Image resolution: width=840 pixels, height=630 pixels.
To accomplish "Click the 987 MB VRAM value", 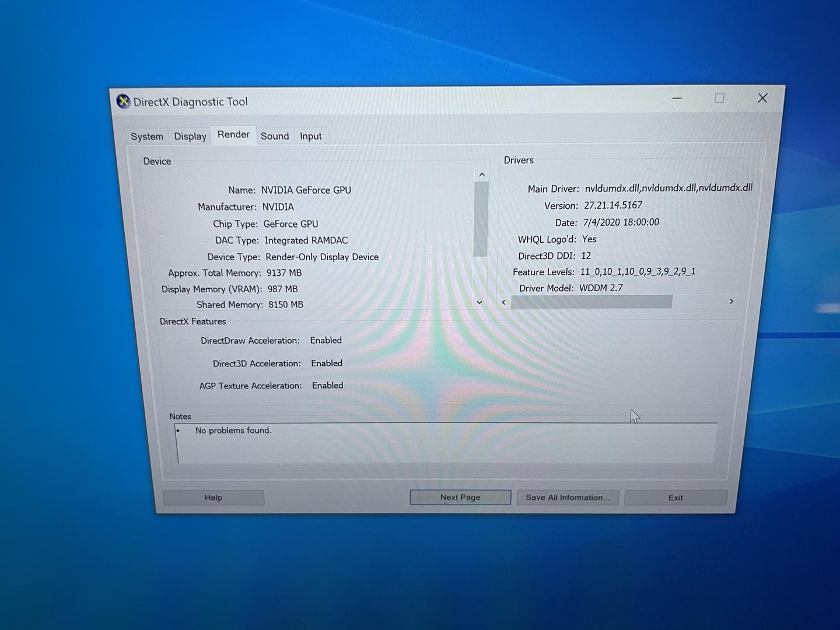I will click(282, 289).
